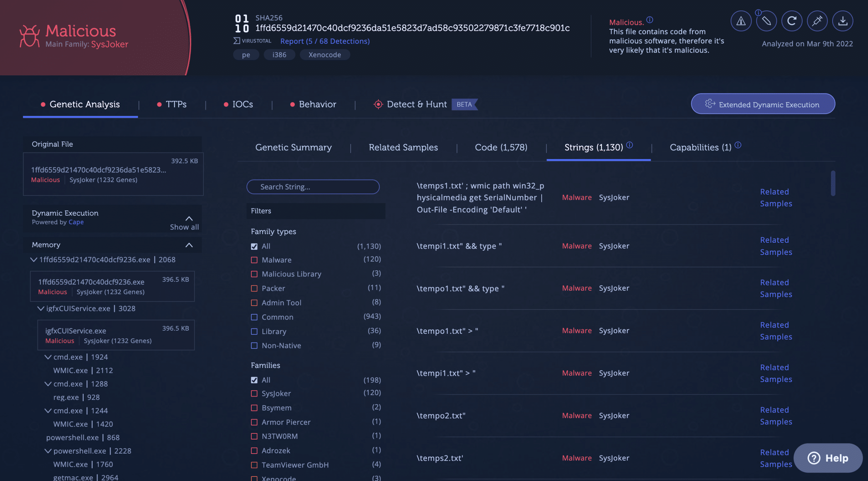The height and width of the screenshot is (481, 868).
Task: Click the reanalyze refresh icon
Action: 792,21
